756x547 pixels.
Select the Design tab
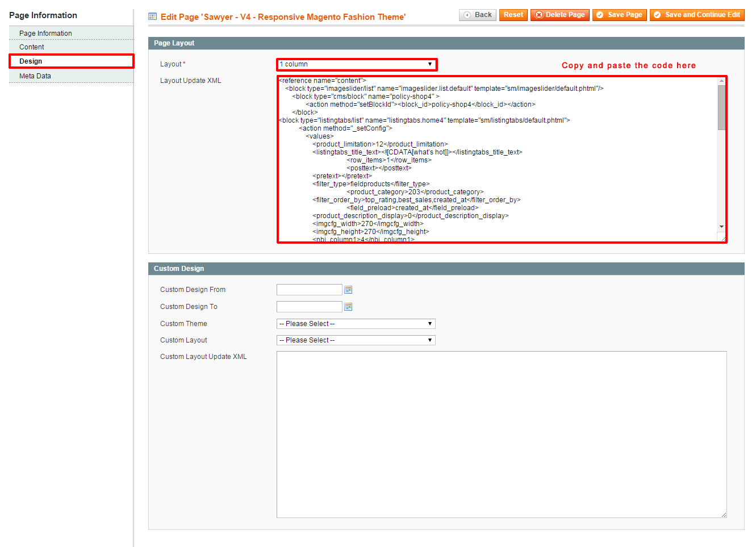pyautogui.click(x=72, y=61)
